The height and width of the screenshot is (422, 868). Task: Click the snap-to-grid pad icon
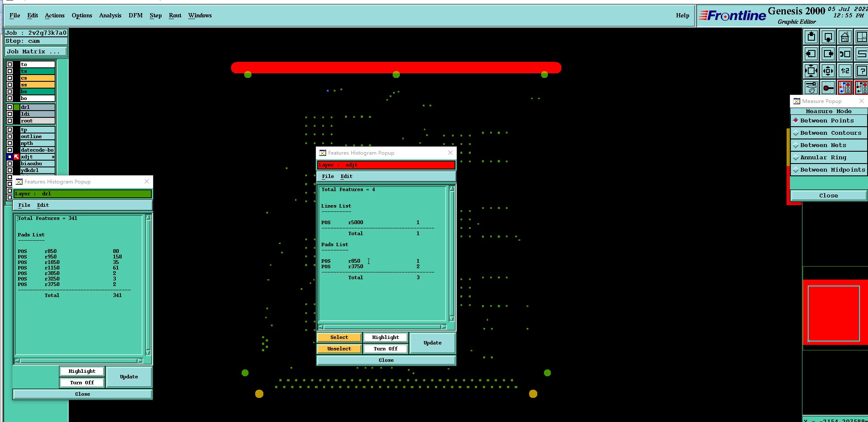(828, 88)
